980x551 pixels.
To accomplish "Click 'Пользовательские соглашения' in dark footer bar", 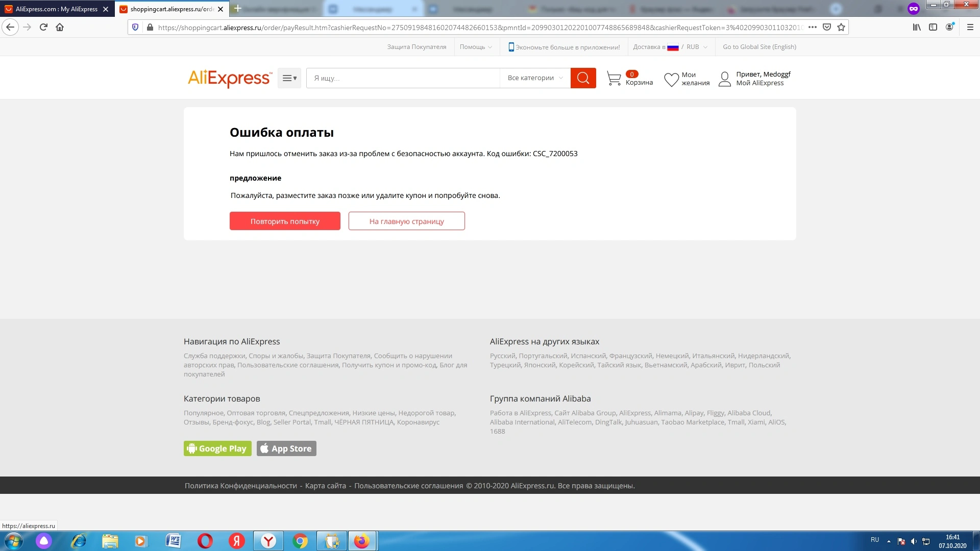I will tap(409, 486).
